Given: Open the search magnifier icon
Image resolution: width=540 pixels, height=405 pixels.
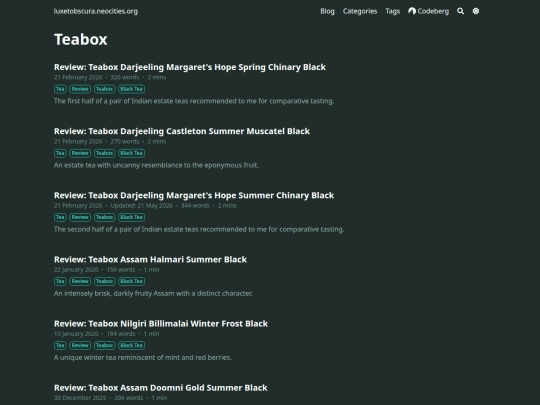Looking at the screenshot, I should tap(460, 11).
